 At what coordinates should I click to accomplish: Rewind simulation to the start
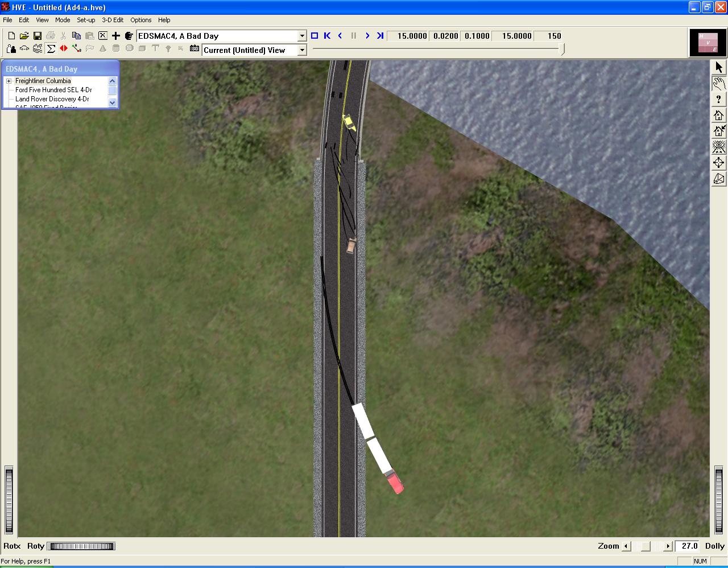point(328,36)
